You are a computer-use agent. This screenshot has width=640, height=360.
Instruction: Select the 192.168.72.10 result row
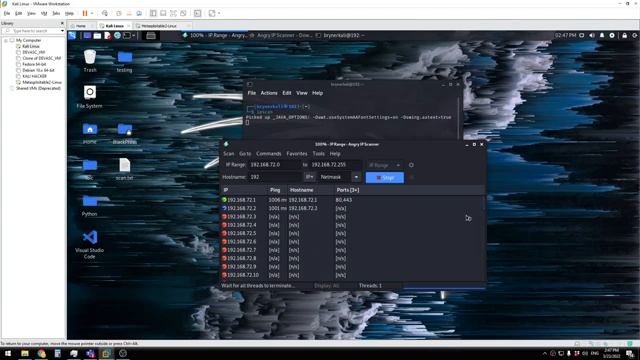352,275
